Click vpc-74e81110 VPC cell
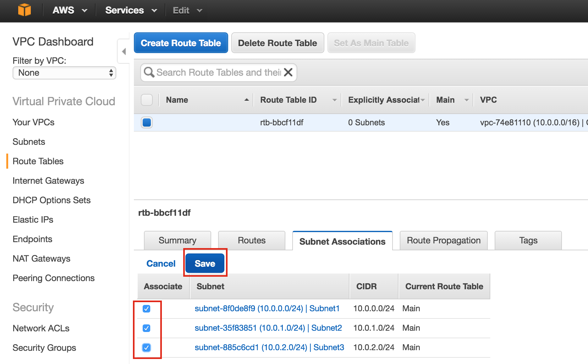 click(534, 122)
